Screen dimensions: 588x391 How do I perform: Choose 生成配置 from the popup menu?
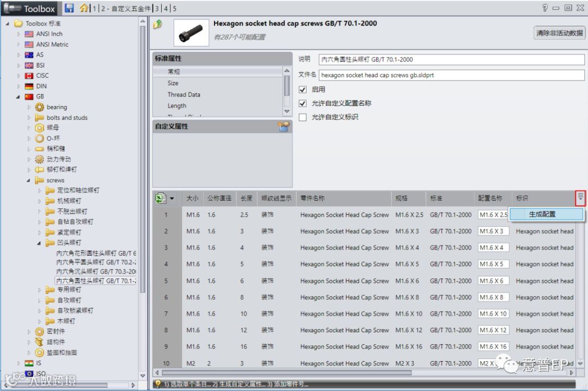tap(546, 214)
